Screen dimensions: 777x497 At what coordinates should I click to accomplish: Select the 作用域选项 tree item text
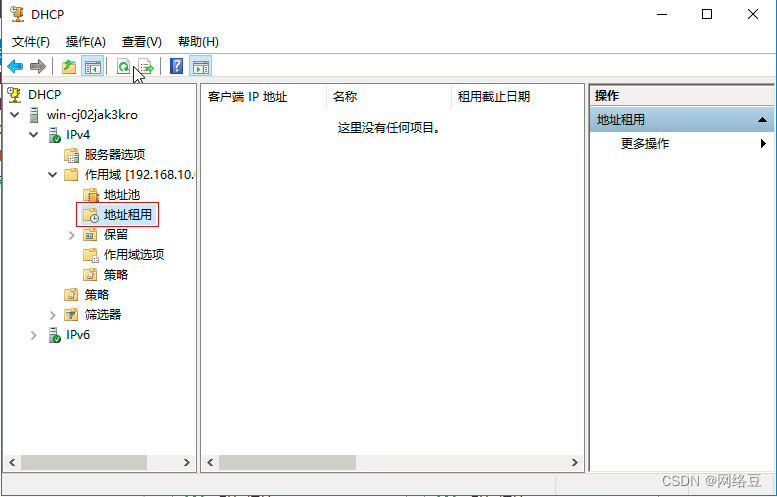point(134,255)
